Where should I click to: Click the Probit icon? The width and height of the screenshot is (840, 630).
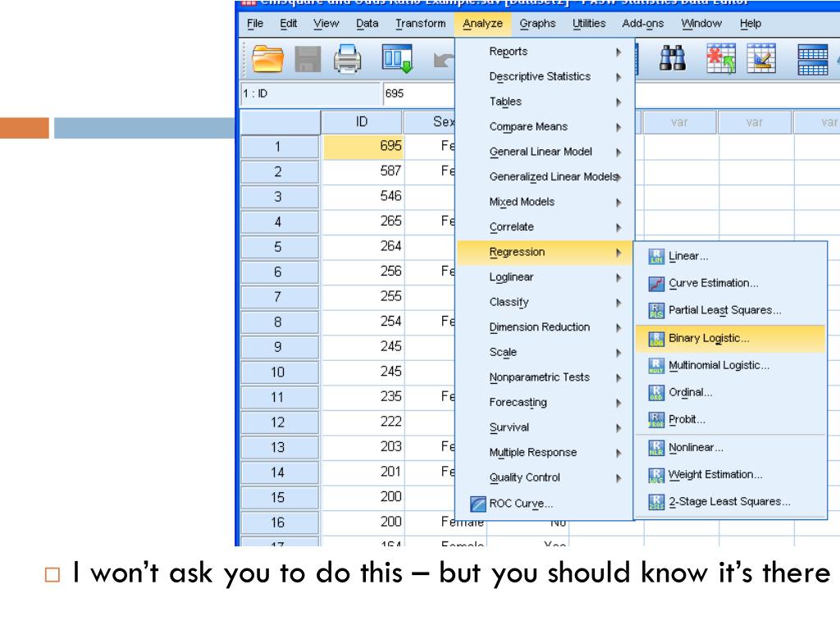coord(656,420)
